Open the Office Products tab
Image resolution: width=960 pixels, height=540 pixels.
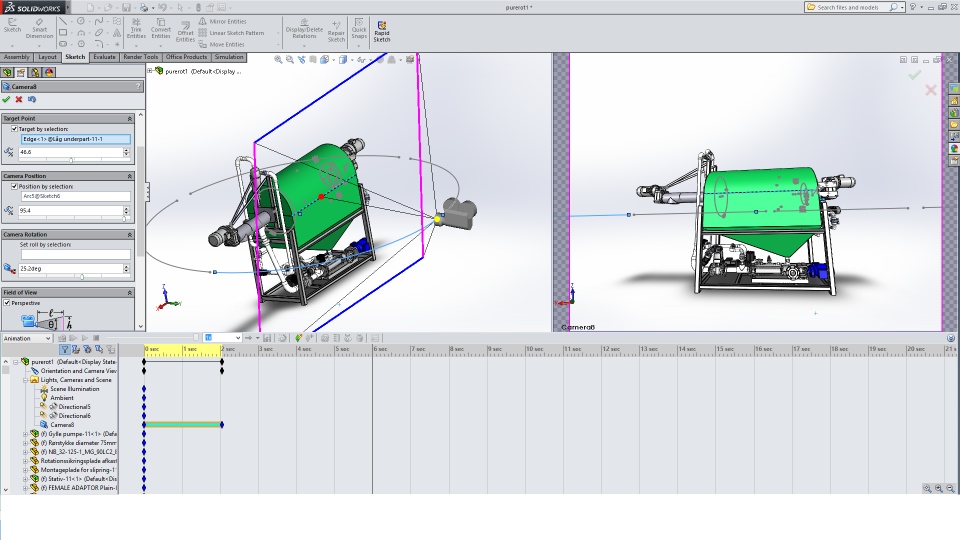[186, 57]
